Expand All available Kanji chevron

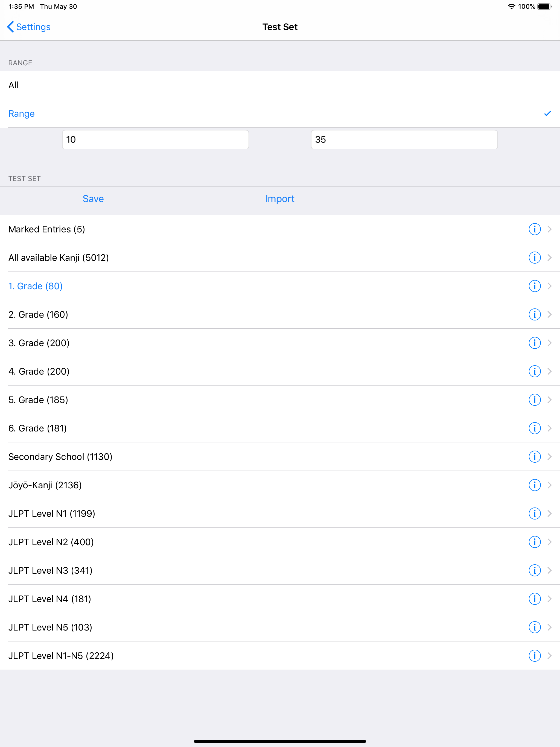pyautogui.click(x=550, y=257)
